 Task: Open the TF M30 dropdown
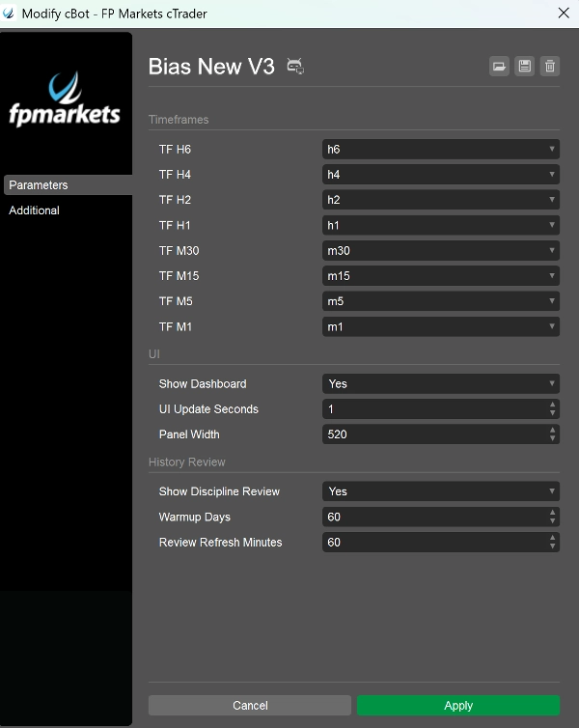[441, 251]
